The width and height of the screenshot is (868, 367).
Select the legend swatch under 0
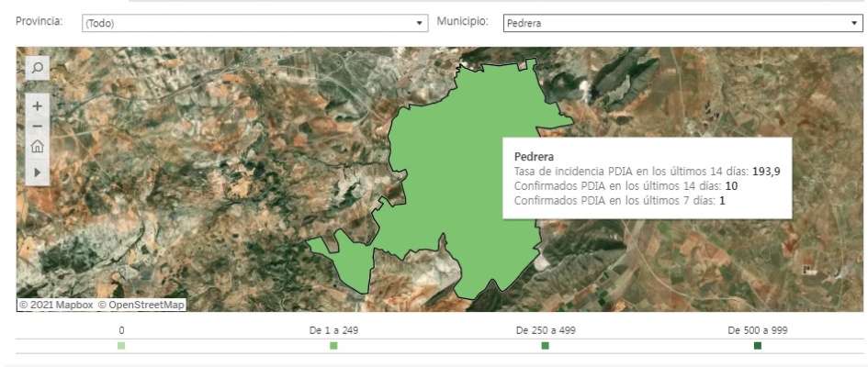pos(121,346)
